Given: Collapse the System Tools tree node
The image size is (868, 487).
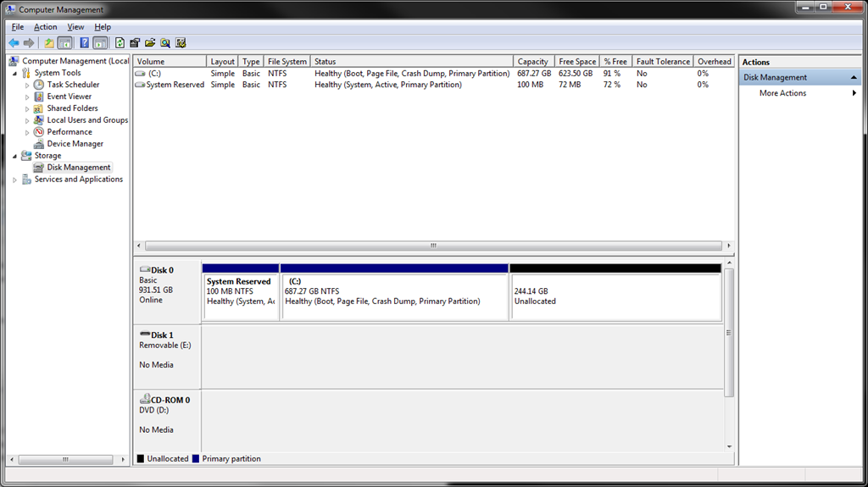Looking at the screenshot, I should click(15, 73).
